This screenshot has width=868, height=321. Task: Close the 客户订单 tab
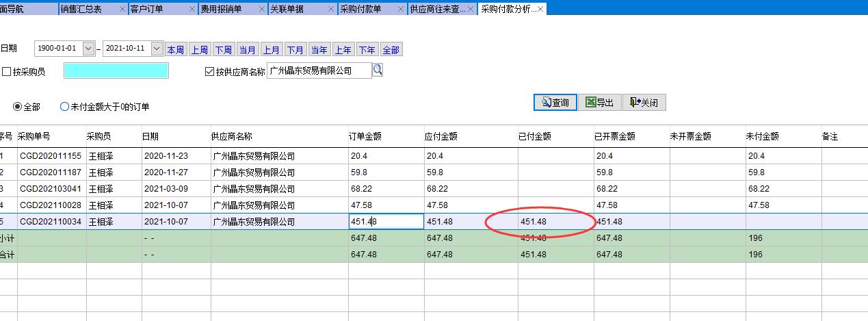[x=192, y=9]
